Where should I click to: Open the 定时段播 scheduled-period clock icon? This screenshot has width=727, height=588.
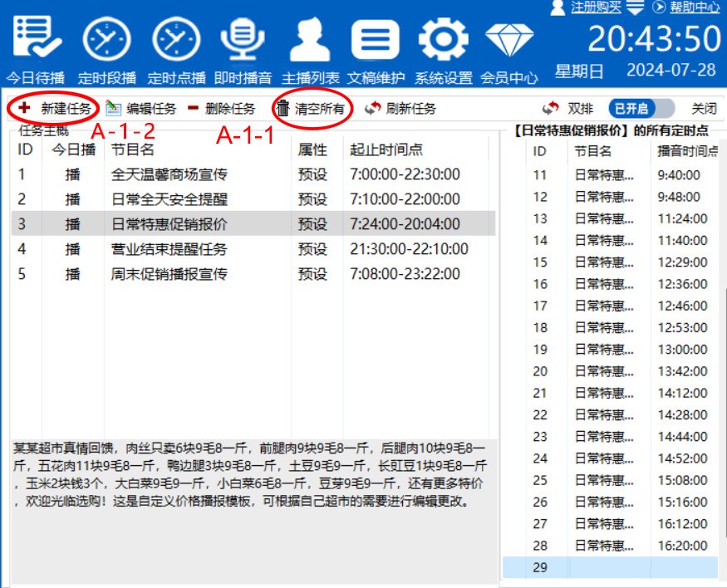106,42
